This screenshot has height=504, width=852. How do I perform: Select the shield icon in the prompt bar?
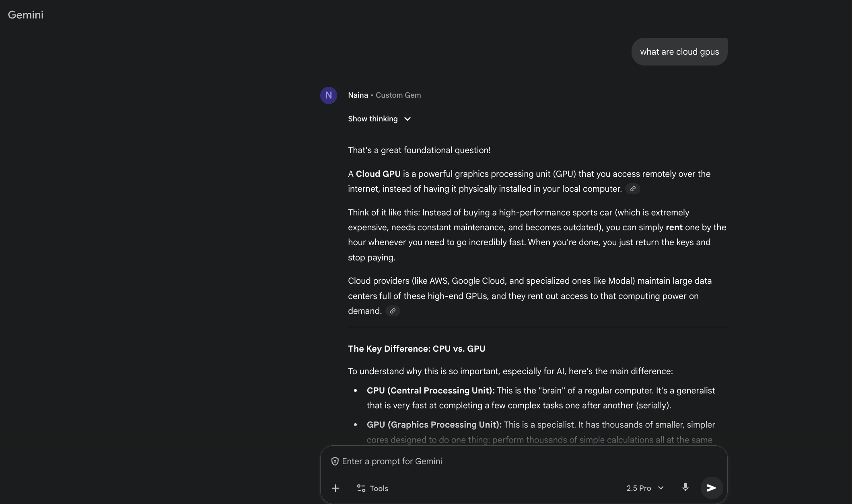pos(335,461)
